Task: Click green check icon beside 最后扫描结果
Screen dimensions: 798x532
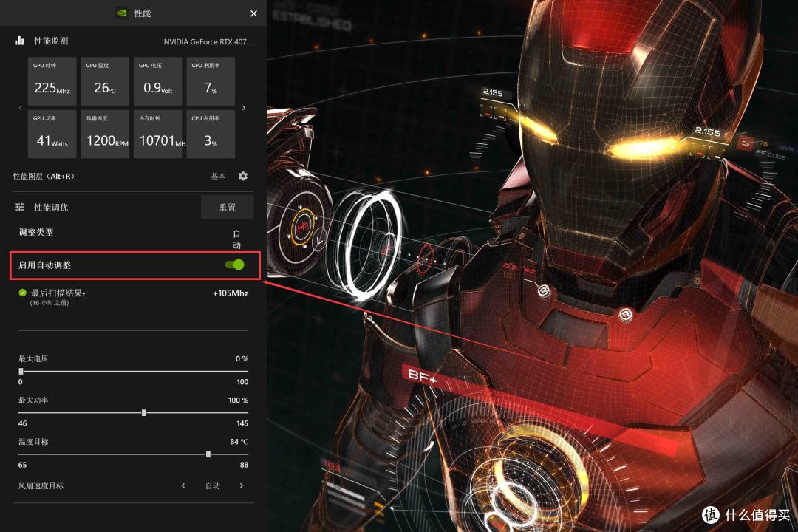Action: click(22, 293)
